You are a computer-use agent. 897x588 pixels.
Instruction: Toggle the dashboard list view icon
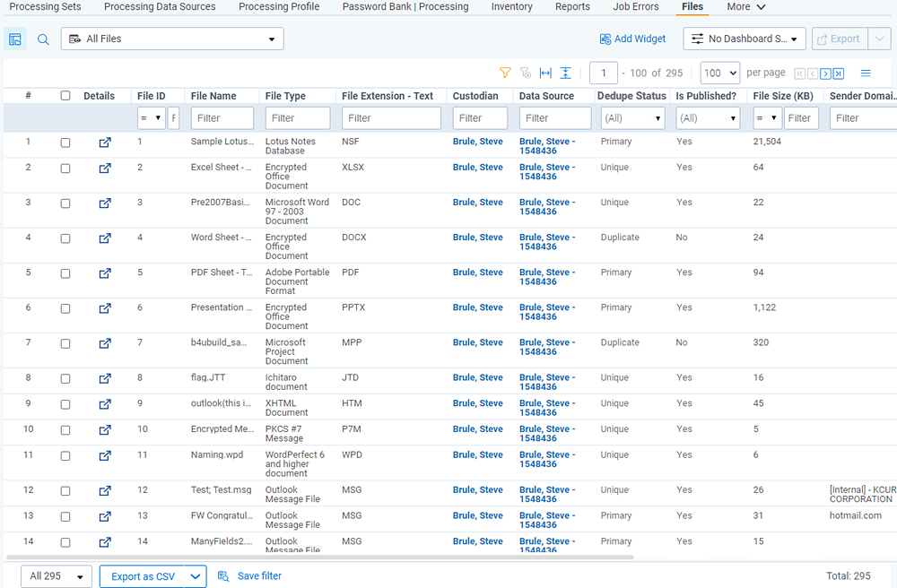[x=15, y=39]
